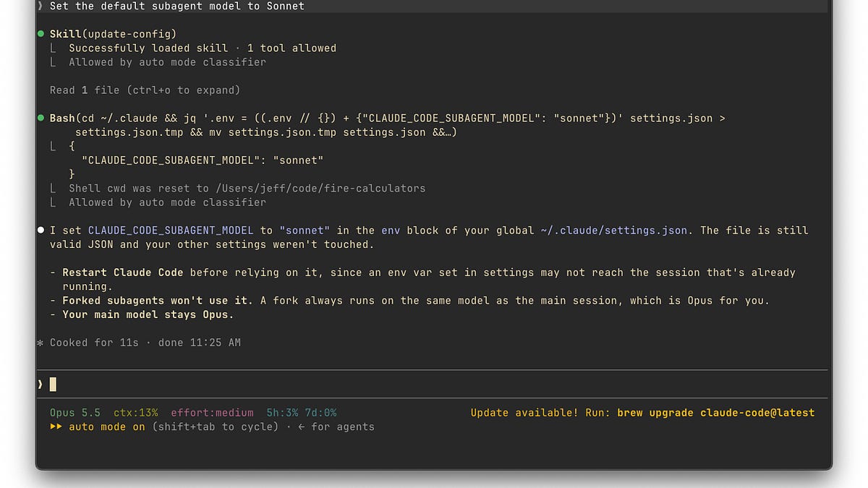Viewport: 868px width, 488px height.
Task: Click the asterisk before 'Cooked for 11s'
Action: (41, 343)
